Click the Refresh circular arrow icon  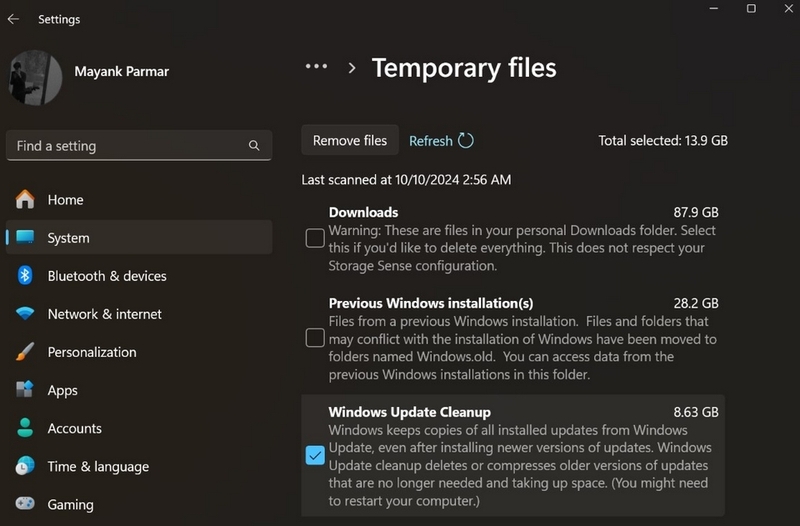point(466,140)
